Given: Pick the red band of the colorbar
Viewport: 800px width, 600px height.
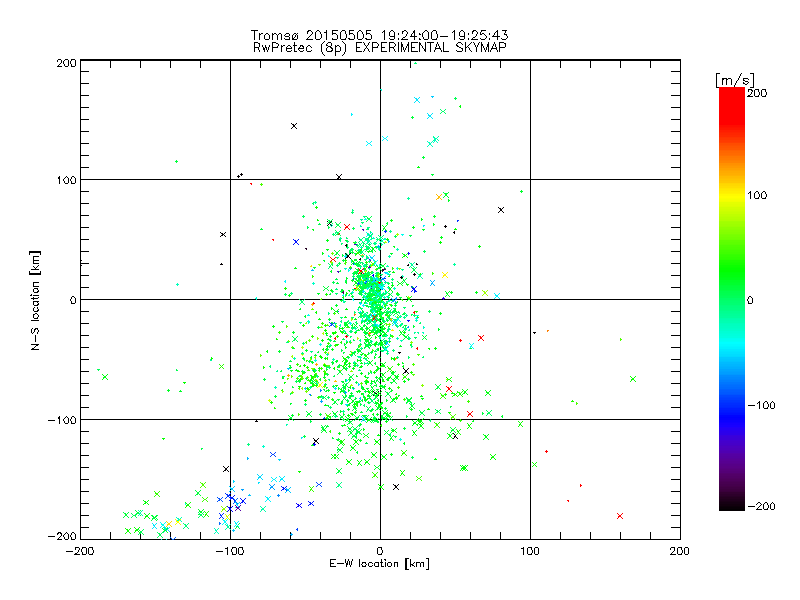Looking at the screenshot, I should pyautogui.click(x=732, y=105).
